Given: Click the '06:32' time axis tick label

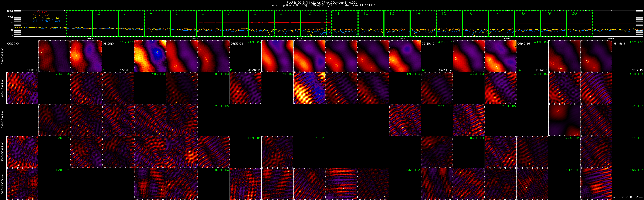Looking at the screenshot, I should 194,39.
